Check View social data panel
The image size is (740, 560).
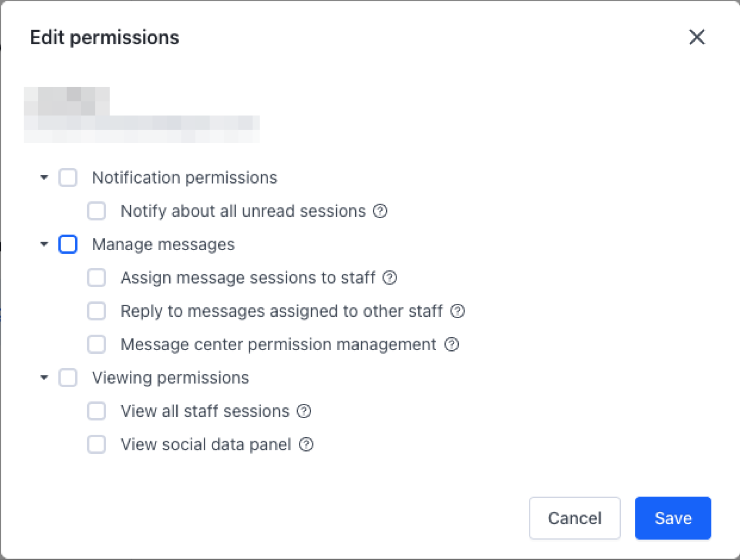tap(96, 444)
